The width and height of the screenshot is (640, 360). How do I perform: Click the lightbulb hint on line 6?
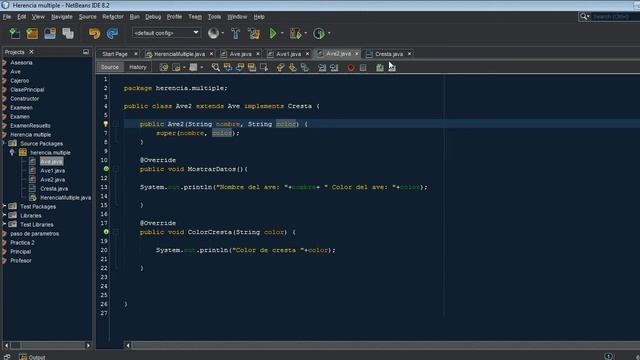point(106,124)
